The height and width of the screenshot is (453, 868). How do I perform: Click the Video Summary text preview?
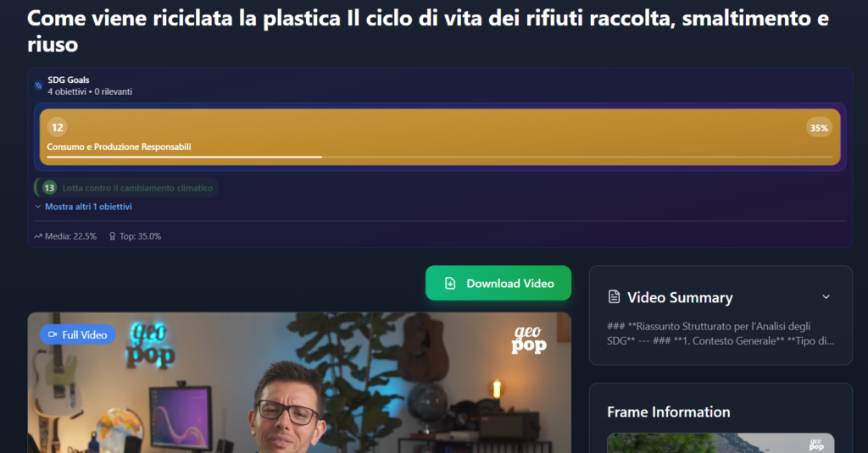[x=721, y=334]
